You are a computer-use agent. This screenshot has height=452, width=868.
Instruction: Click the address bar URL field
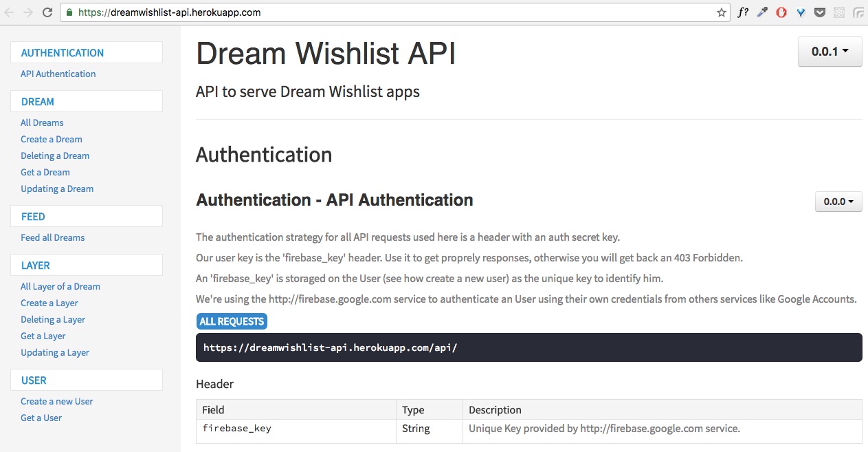[395, 12]
